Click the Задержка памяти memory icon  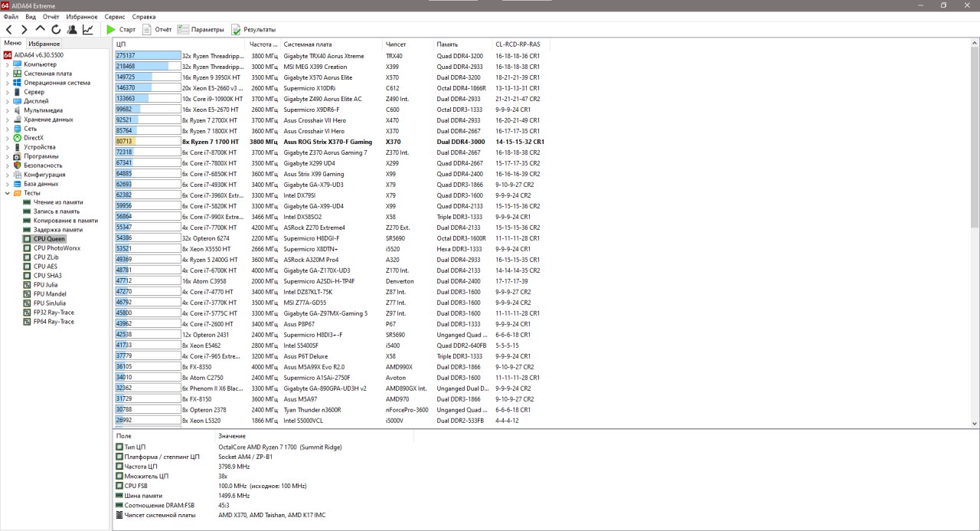coord(27,230)
